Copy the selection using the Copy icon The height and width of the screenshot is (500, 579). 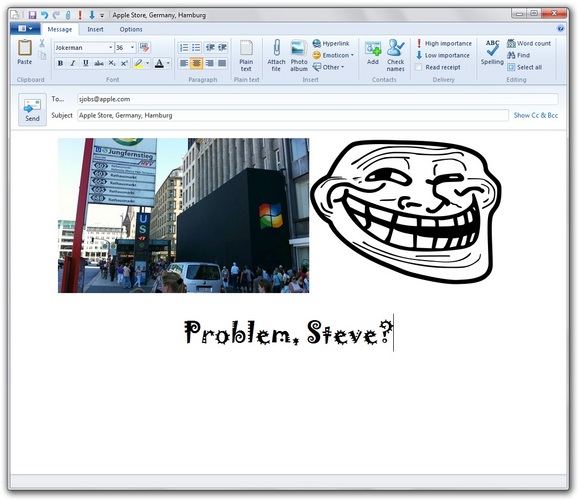tap(42, 55)
